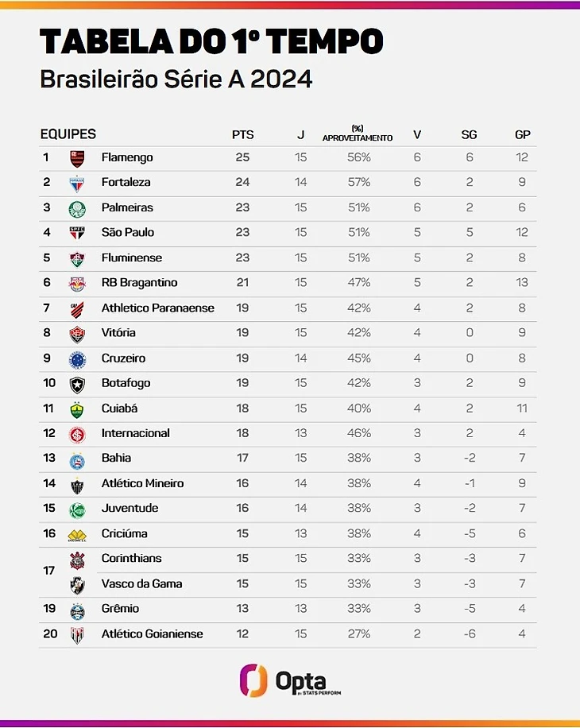Screen dimensions: 580x728
Task: Click the RB Bragantino logo
Action: pyautogui.click(x=77, y=283)
